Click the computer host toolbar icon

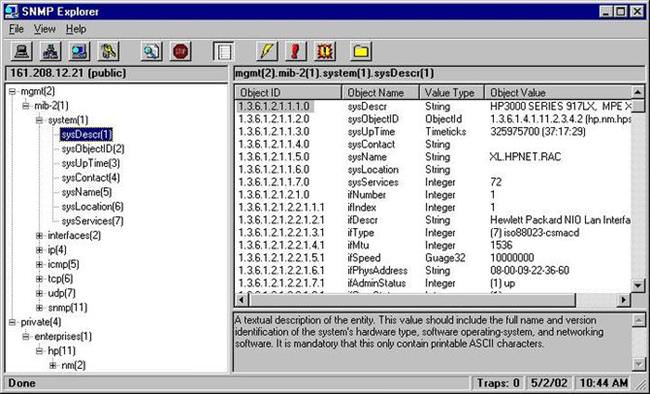click(22, 51)
